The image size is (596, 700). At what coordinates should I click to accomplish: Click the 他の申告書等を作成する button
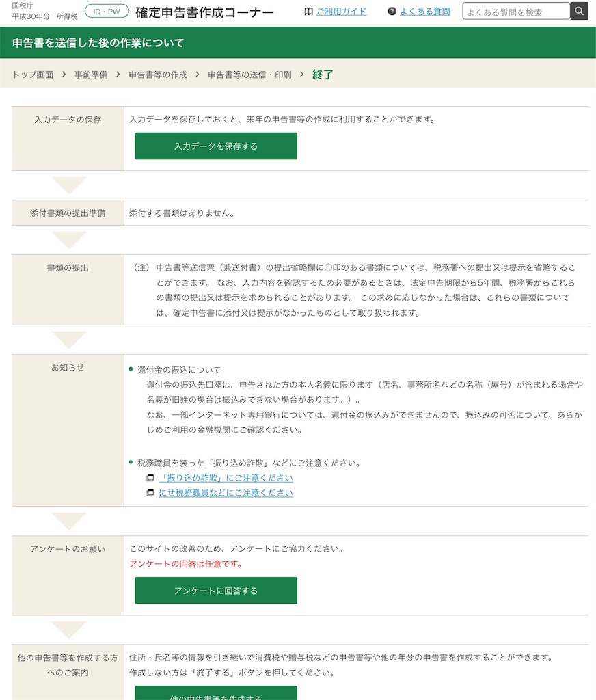[x=216, y=697]
